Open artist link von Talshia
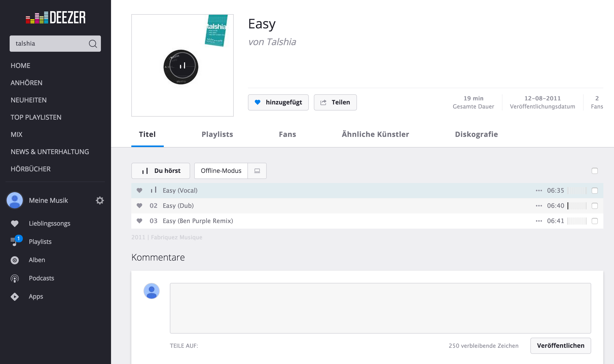Image resolution: width=614 pixels, height=364 pixels. (272, 42)
